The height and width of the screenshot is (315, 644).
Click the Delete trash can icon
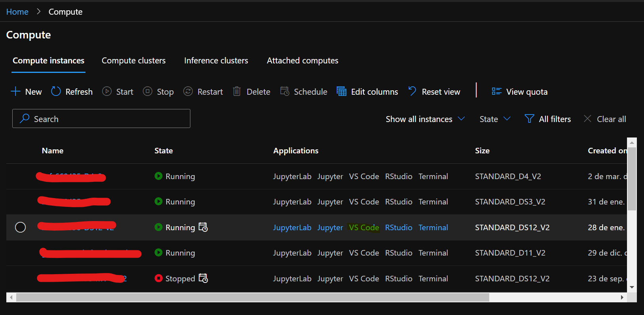pos(237,92)
